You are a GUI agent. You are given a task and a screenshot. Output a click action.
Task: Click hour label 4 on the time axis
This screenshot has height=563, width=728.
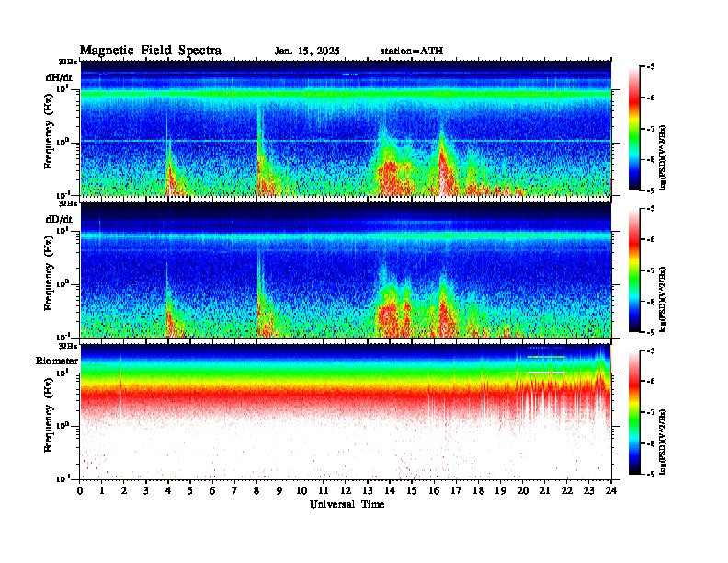(x=168, y=490)
